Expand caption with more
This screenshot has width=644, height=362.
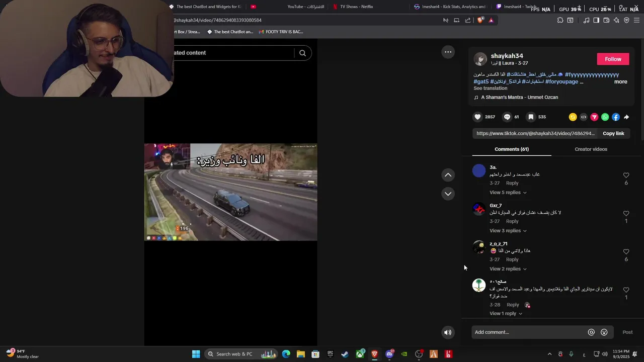[x=620, y=81]
